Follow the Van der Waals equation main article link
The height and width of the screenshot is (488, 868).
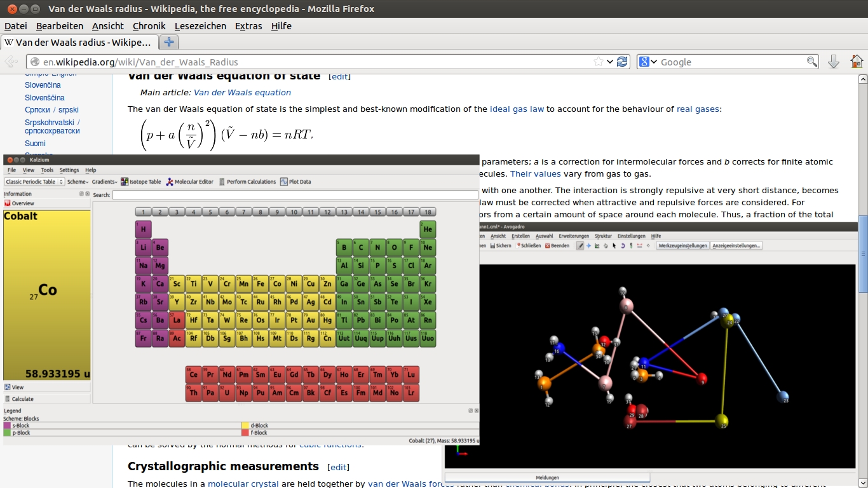242,92
